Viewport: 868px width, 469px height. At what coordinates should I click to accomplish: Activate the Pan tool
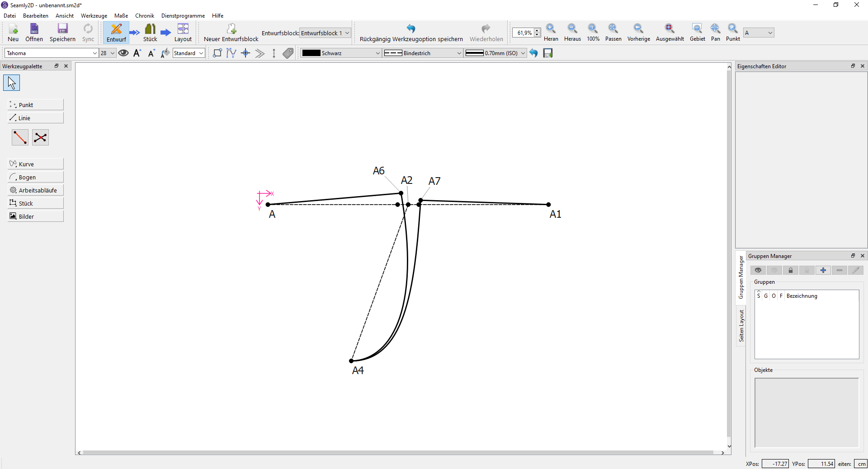click(715, 29)
